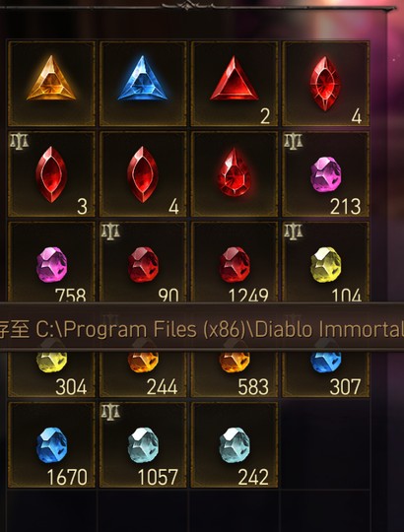Select the orange triangle gem
The width and height of the screenshot is (404, 532).
pos(51,84)
